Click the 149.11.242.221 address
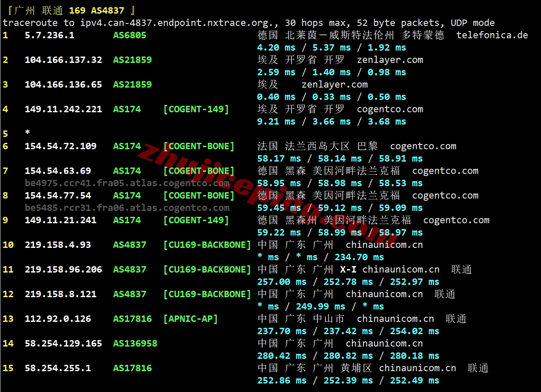This screenshot has height=392, width=541. click(x=63, y=109)
